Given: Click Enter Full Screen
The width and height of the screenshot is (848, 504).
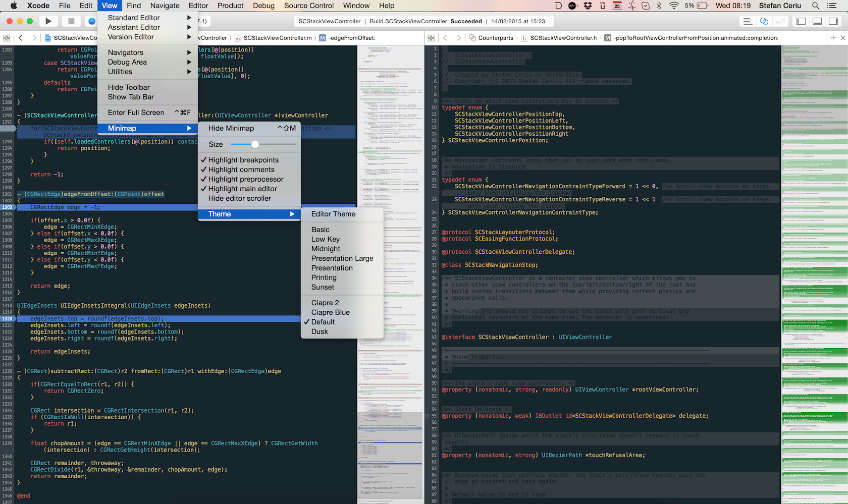Looking at the screenshot, I should point(136,113).
